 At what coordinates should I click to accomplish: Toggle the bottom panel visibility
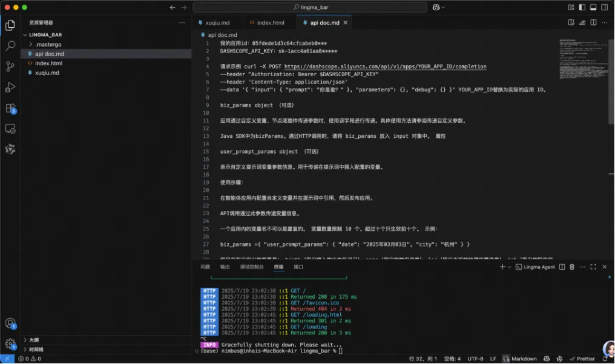593,7
